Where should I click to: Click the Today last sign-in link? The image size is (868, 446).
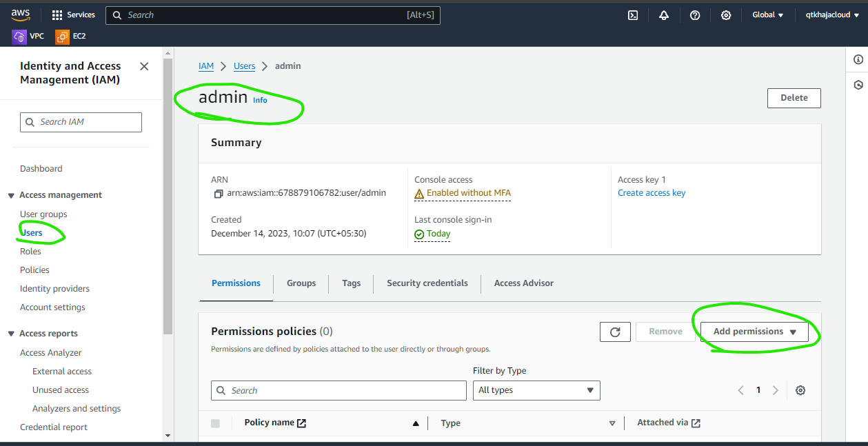438,234
